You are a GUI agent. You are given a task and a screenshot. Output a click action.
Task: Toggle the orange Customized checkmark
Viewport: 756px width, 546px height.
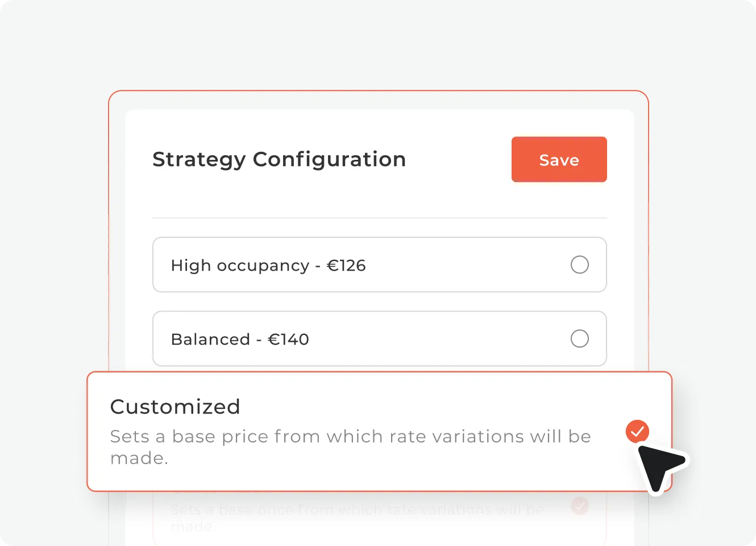click(x=637, y=431)
